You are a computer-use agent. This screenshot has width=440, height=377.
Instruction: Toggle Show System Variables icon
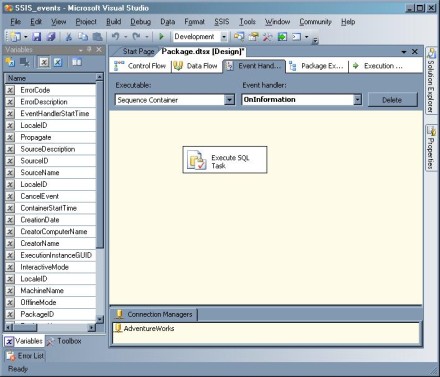[44, 62]
